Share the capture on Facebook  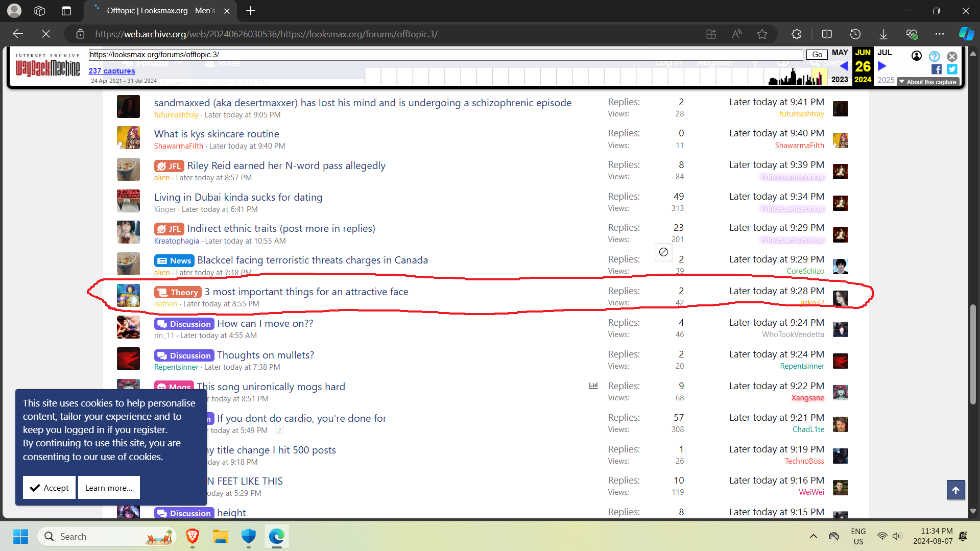937,69
